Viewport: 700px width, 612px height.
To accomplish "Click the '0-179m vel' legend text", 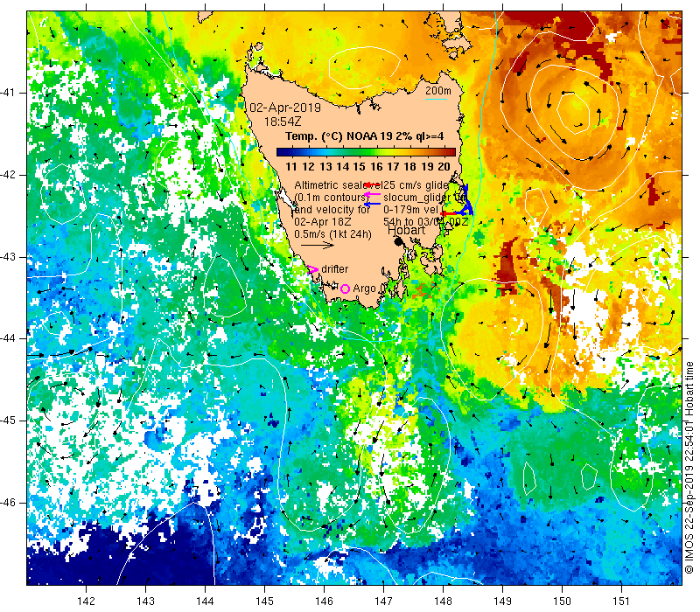I will [x=412, y=210].
